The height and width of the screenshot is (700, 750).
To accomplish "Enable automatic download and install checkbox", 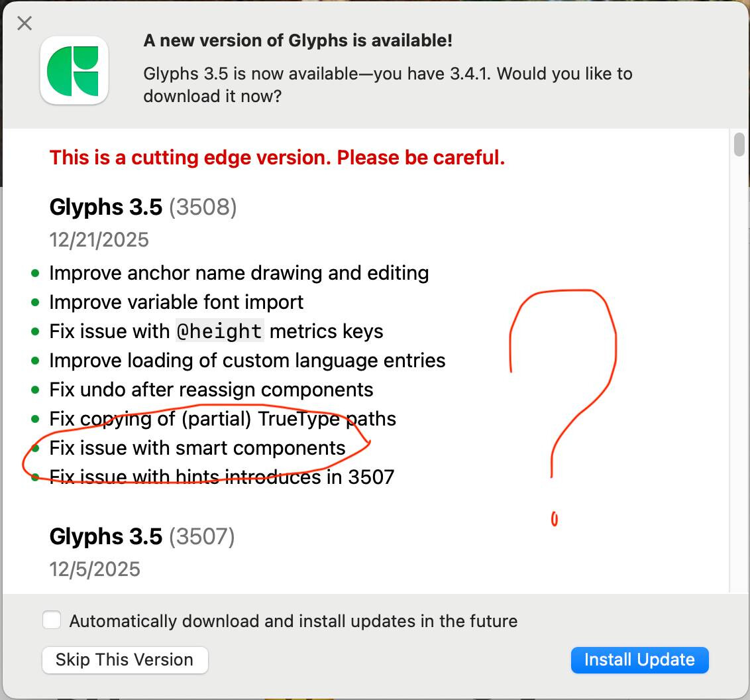I will point(52,620).
